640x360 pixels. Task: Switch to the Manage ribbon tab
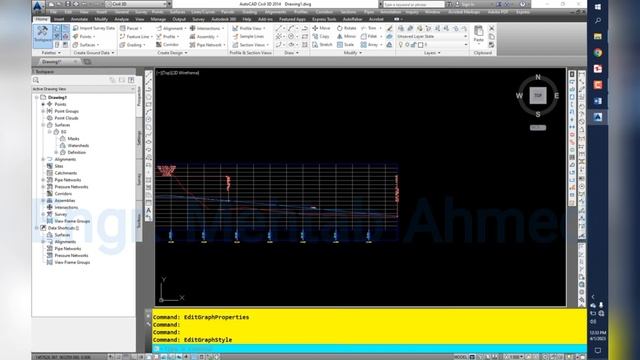(158, 19)
